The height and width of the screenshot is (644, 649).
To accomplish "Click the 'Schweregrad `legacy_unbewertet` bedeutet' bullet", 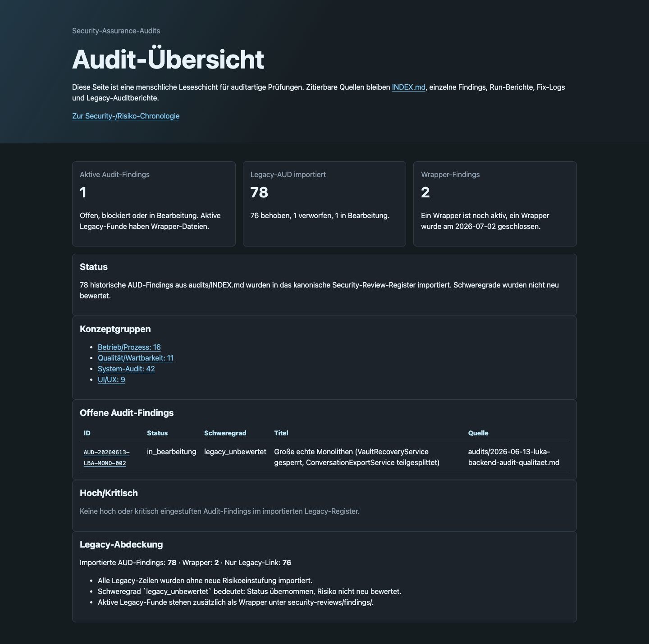I will (x=250, y=591).
